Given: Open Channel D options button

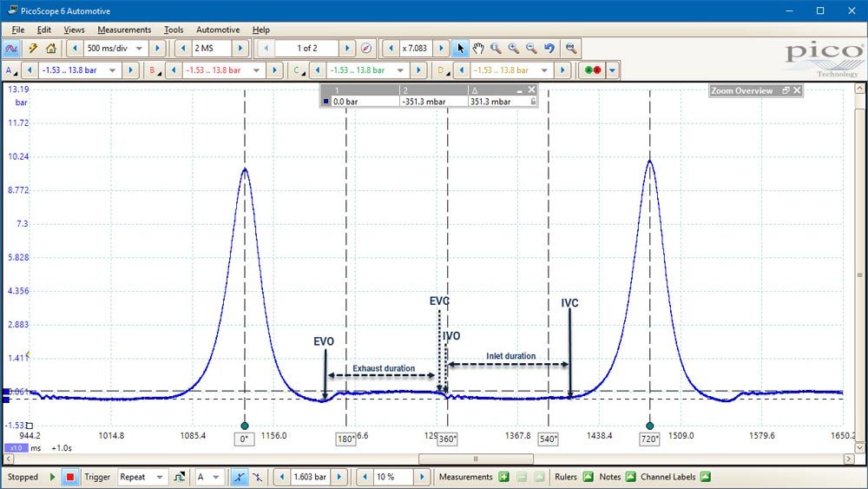Looking at the screenshot, I should tap(443, 70).
